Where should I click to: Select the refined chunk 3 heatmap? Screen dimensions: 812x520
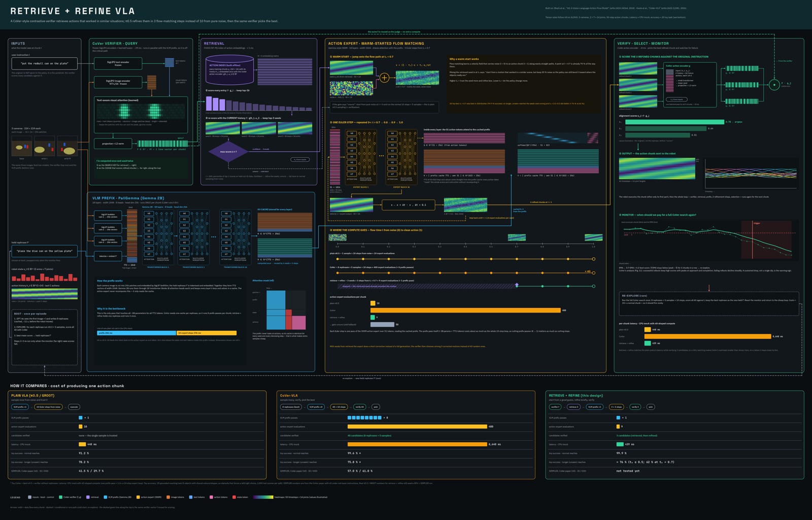click(x=638, y=101)
